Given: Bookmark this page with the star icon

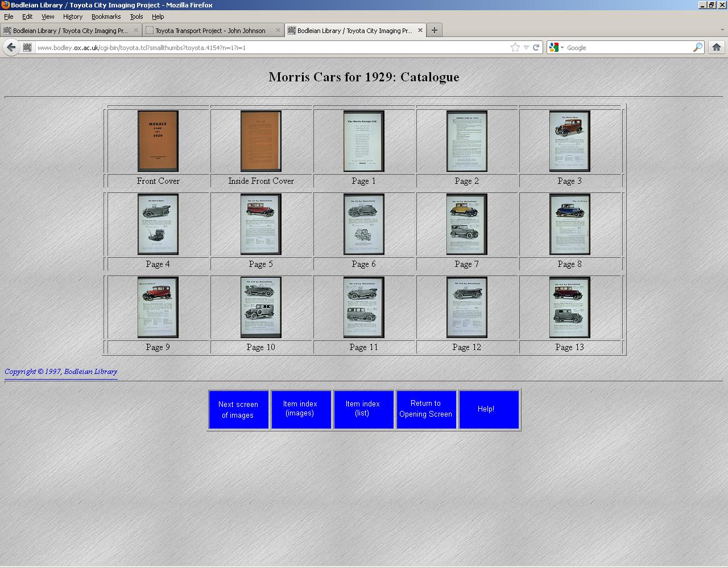Looking at the screenshot, I should click(514, 47).
